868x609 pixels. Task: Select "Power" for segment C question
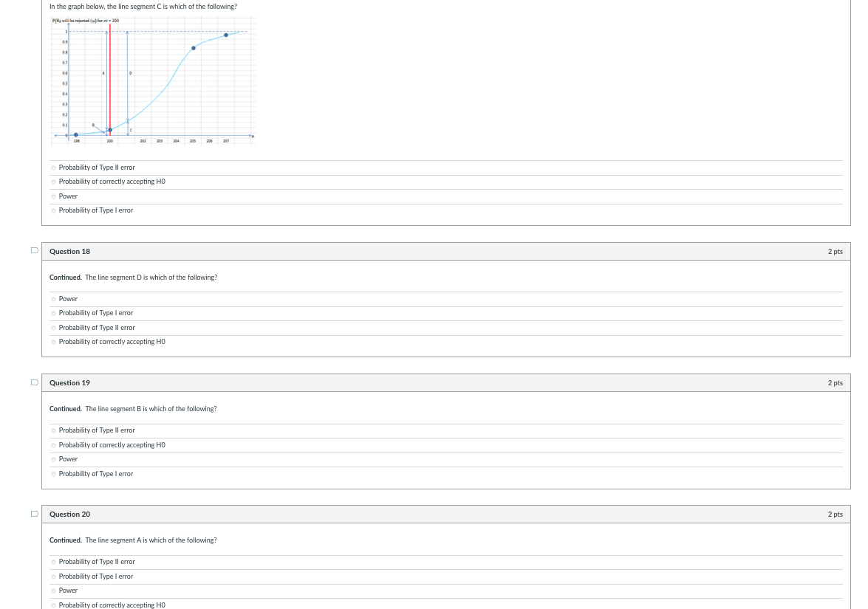click(x=53, y=196)
